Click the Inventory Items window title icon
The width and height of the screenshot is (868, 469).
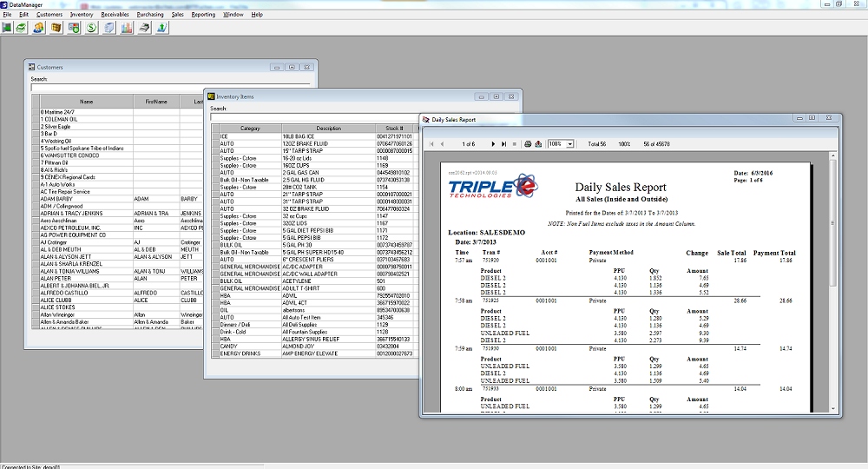pos(211,96)
